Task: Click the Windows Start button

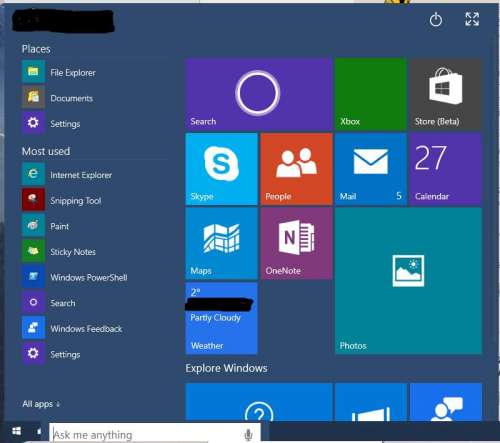Action: click(x=17, y=431)
